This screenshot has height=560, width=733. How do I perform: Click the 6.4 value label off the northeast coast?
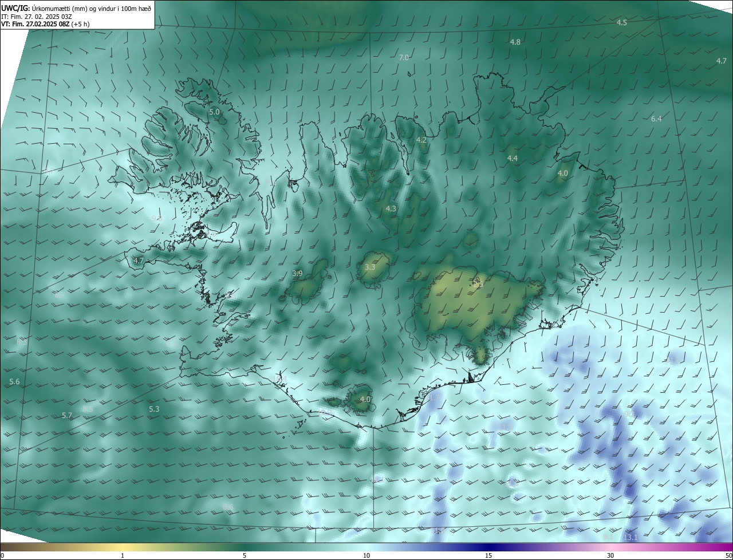tap(656, 119)
